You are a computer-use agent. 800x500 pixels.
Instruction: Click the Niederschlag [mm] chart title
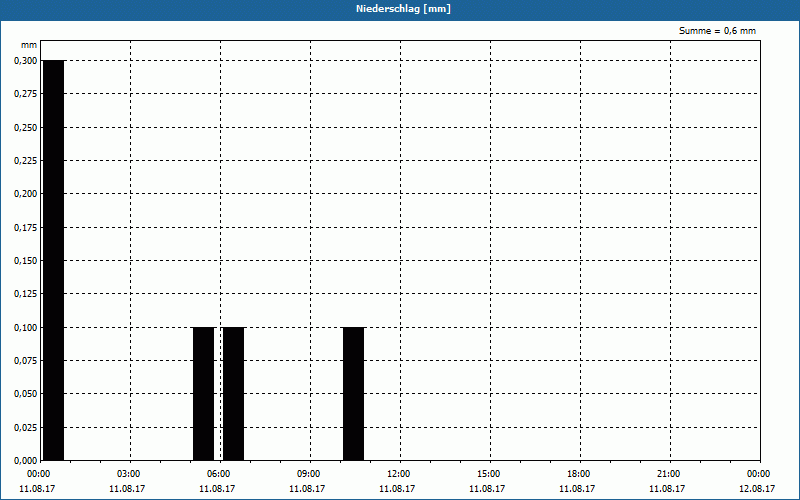coord(403,9)
